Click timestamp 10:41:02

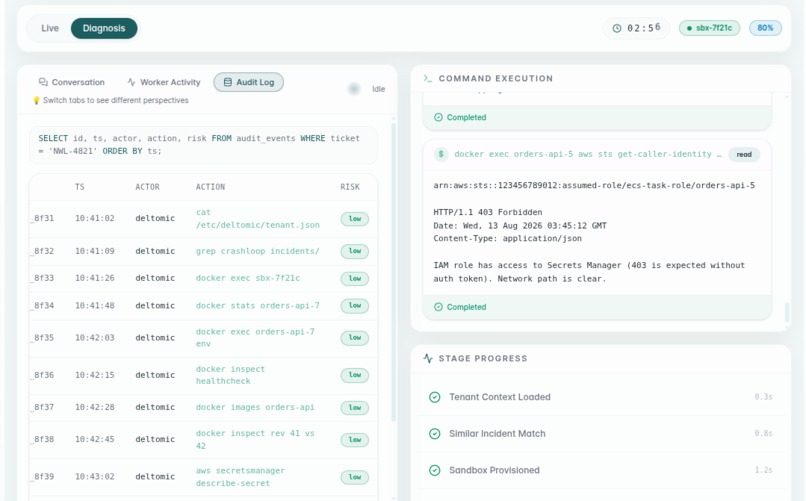point(95,218)
